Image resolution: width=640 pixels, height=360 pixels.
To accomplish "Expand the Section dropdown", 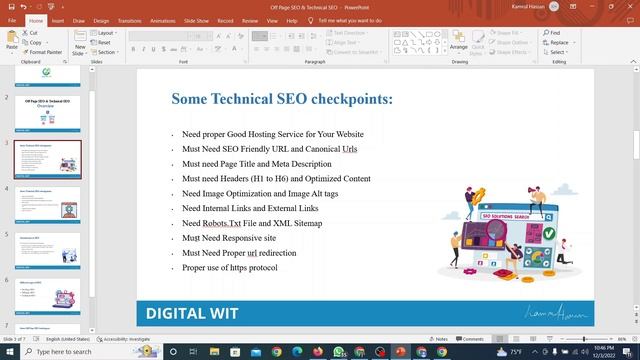I will point(105,52).
